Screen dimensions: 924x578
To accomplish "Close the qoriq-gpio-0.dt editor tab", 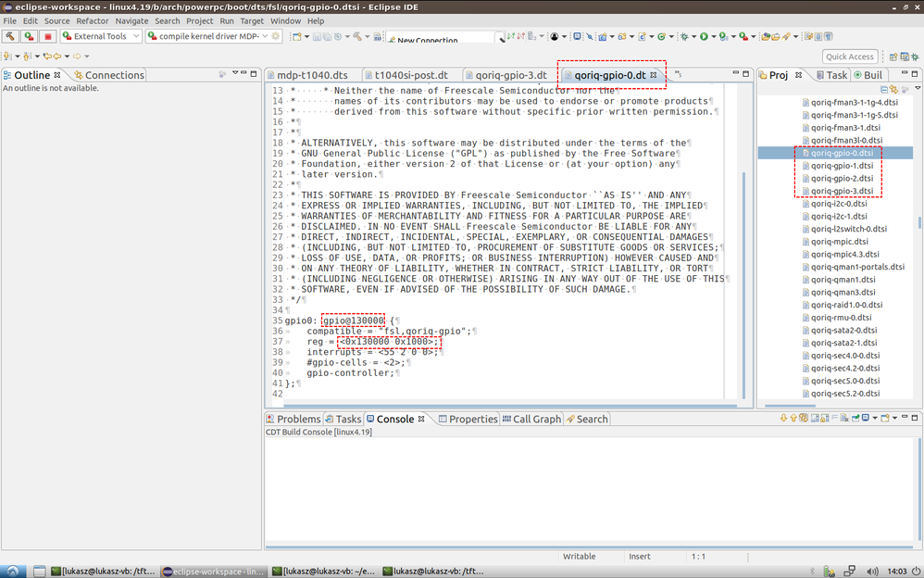I will pyautogui.click(x=654, y=75).
